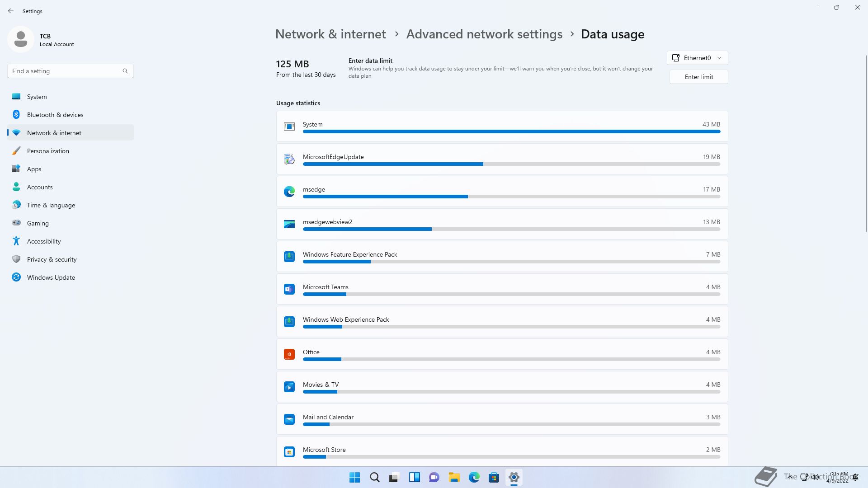
Task: Open System settings category
Action: [x=71, y=97]
